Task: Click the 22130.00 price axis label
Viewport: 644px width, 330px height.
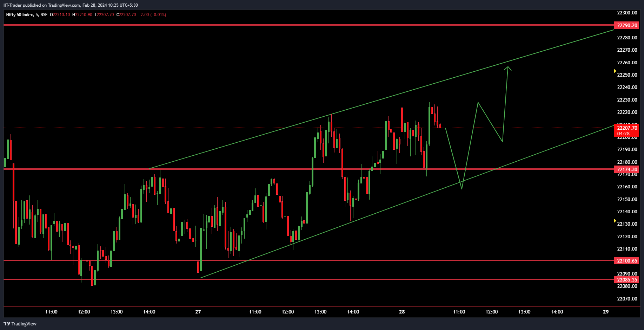Action: click(x=627, y=224)
